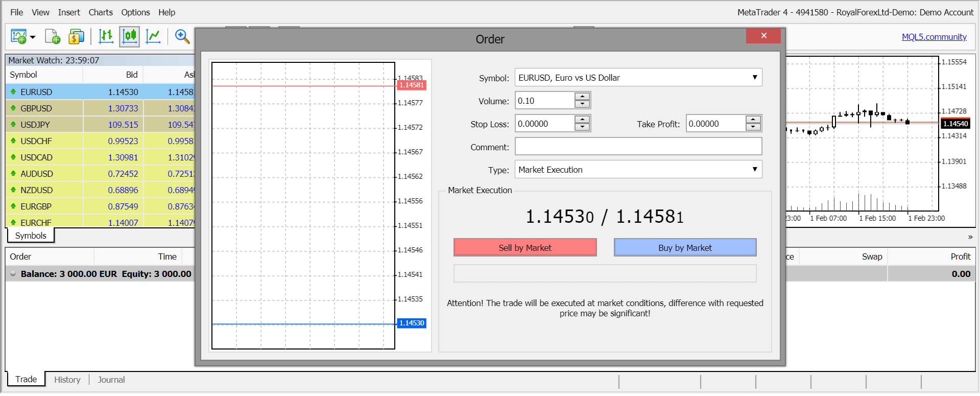This screenshot has height=396, width=980.
Task: Select GBPUSD row in Market Watch
Action: pyautogui.click(x=100, y=108)
